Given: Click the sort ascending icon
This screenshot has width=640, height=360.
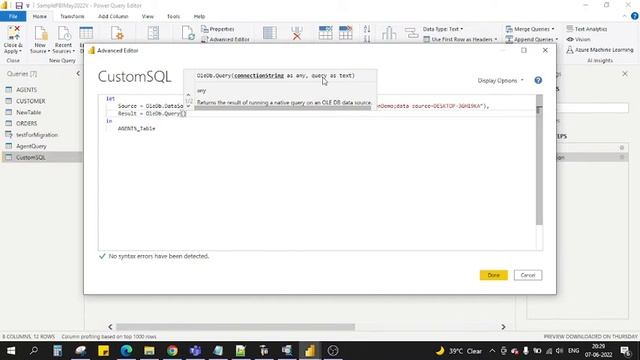Looking at the screenshot, I should tap(367, 29).
